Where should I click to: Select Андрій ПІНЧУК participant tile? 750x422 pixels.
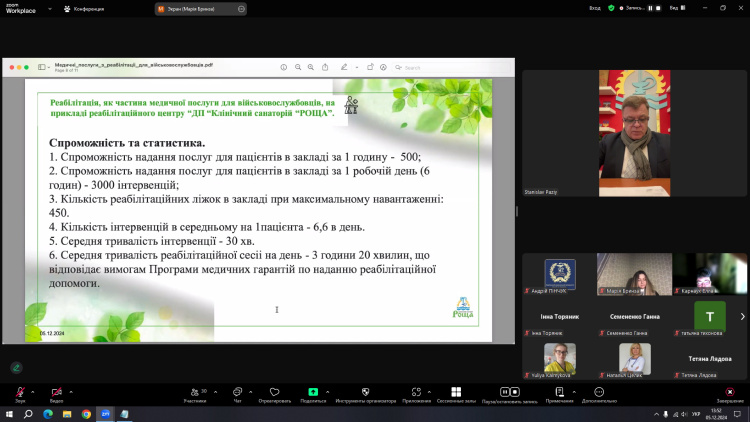(560, 274)
